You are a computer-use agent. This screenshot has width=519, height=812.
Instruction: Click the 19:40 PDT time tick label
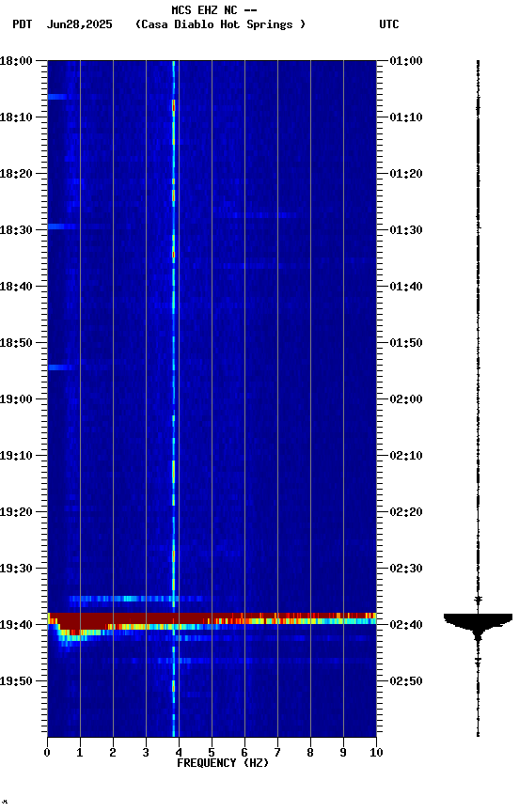pyautogui.click(x=16, y=625)
